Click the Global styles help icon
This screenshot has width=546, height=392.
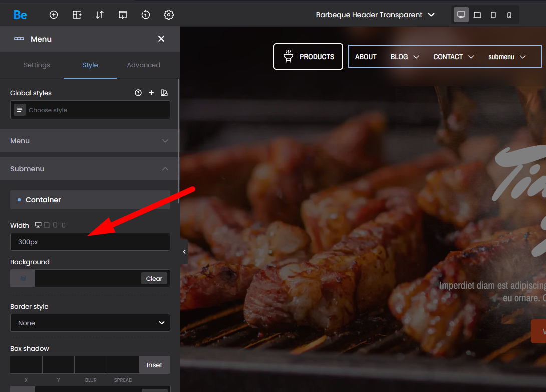tap(138, 93)
